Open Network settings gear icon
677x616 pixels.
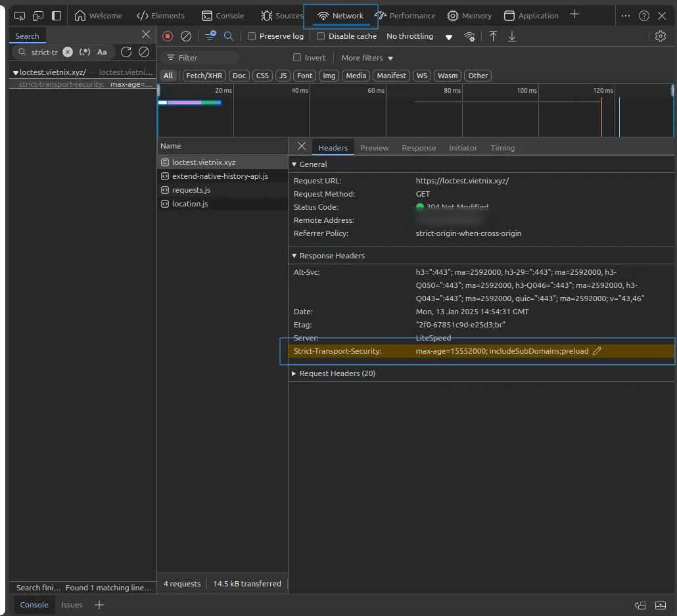pos(661,36)
